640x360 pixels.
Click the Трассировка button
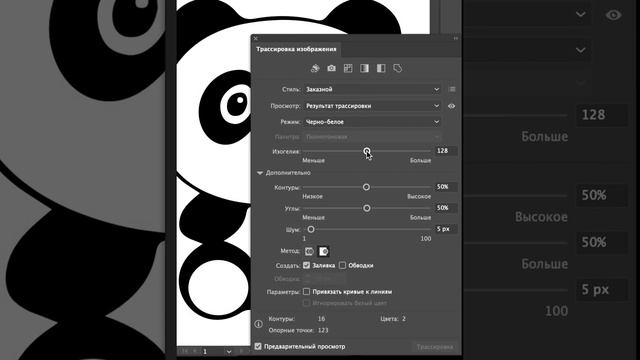pyautogui.click(x=435, y=347)
